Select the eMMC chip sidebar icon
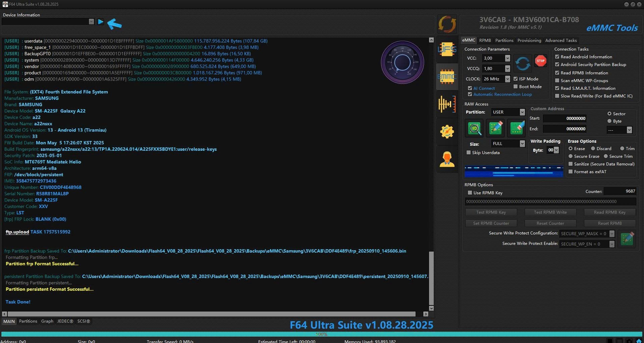This screenshot has width=644, height=343. (447, 77)
